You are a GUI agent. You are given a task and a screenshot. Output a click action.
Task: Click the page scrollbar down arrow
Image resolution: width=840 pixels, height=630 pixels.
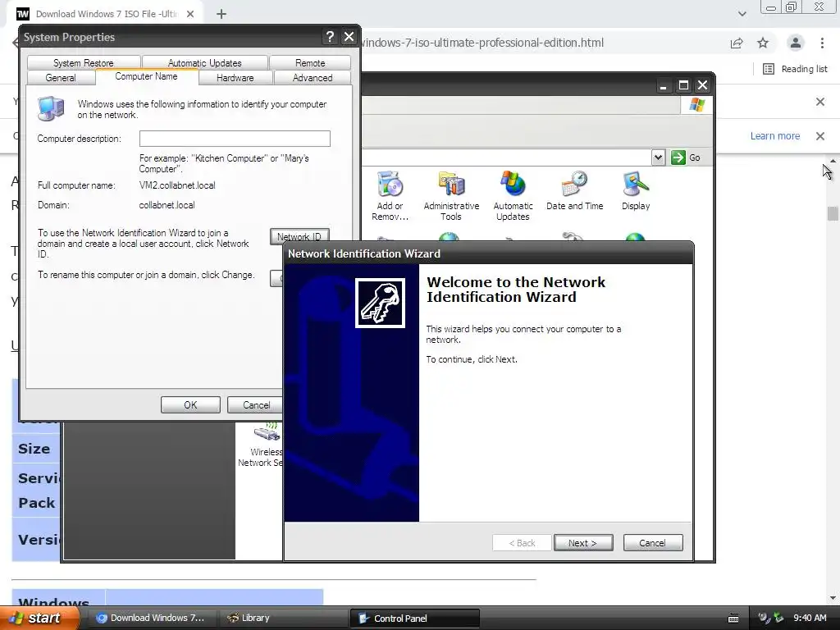coord(833,598)
